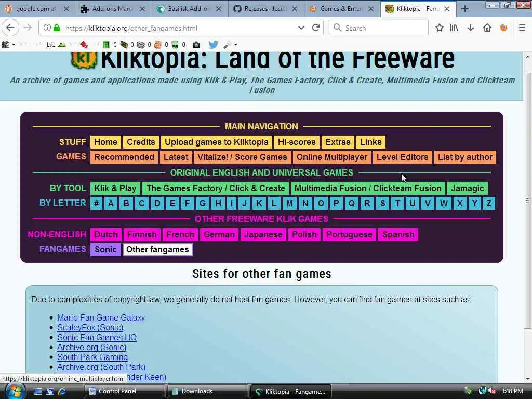Screen dimensions: 532x399
Task: Open the Credits page
Action: [141, 142]
